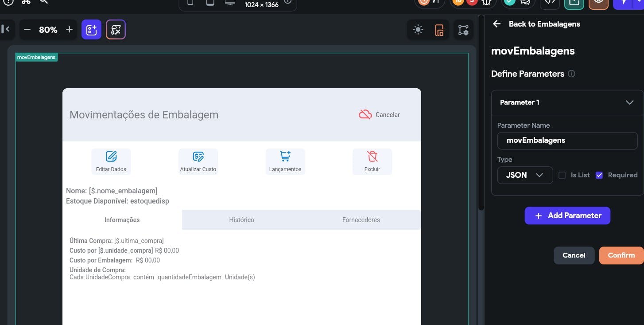Viewport: 644px width, 325px height.
Task: Switch to the Fornecedores tab
Action: click(x=361, y=220)
